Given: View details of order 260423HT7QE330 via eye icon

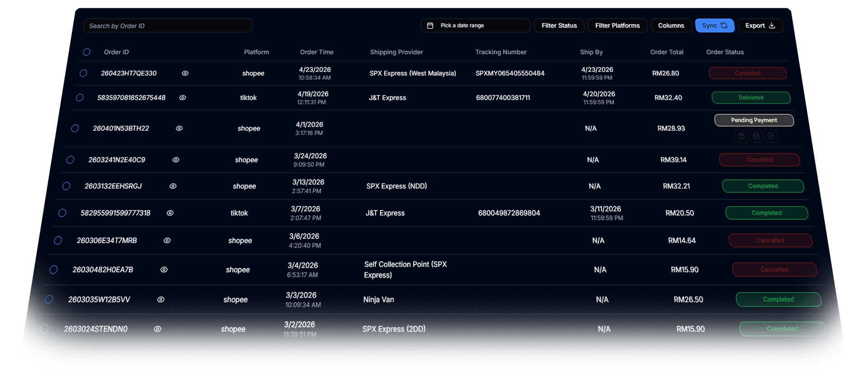Looking at the screenshot, I should click(185, 73).
